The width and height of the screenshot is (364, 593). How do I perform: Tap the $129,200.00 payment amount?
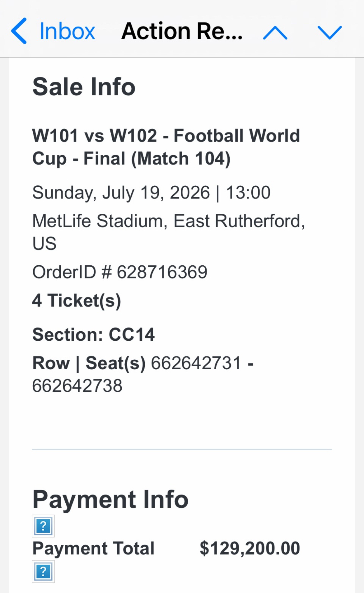click(250, 549)
